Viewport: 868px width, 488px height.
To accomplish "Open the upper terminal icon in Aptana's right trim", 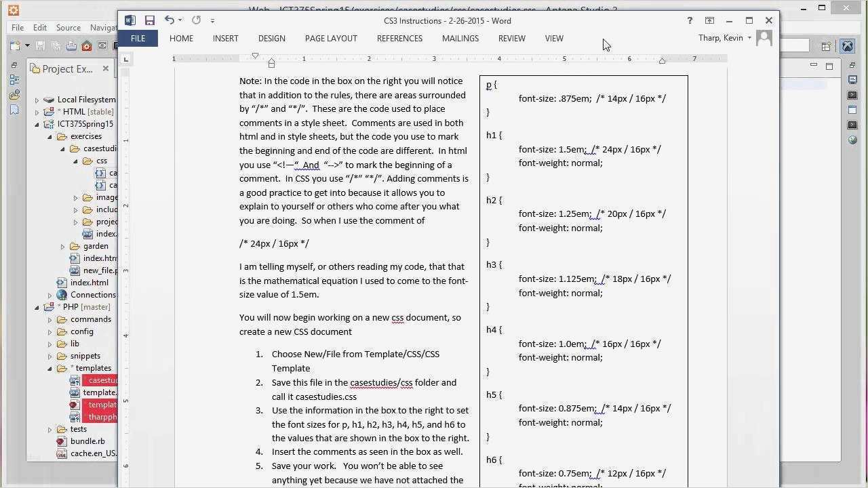I will 853,94.
